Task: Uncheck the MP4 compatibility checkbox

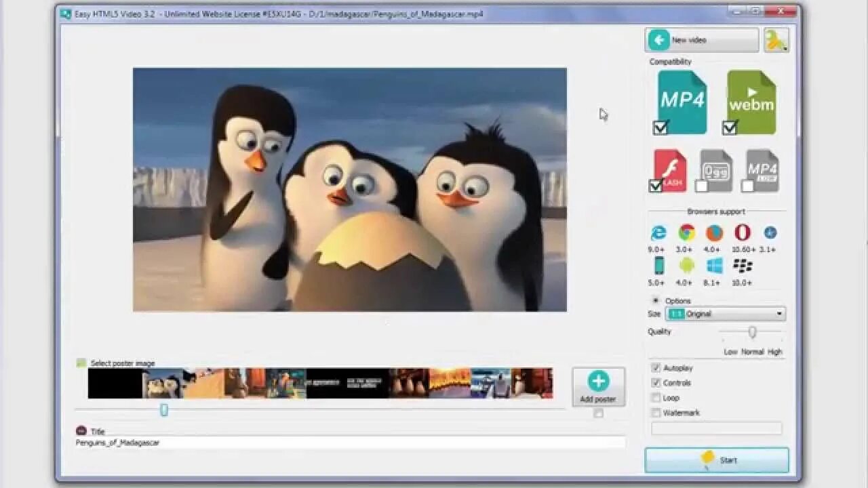Action: [660, 127]
